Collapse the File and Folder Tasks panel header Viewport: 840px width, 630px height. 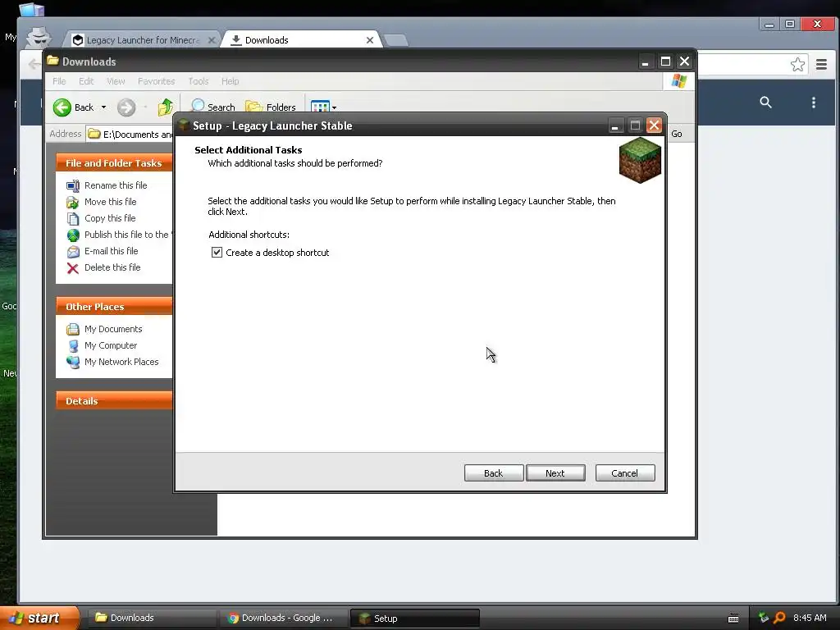tap(114, 163)
